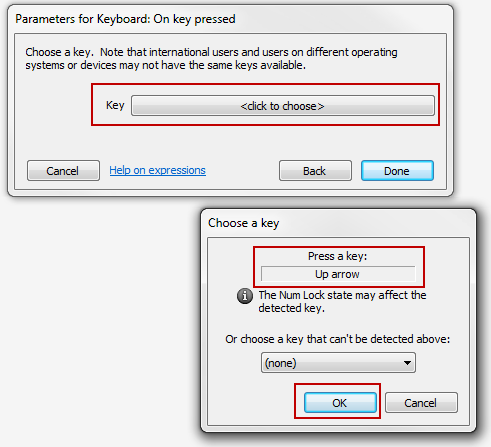Go Back in the parameters dialog
The image size is (491, 447).
pyautogui.click(x=315, y=171)
